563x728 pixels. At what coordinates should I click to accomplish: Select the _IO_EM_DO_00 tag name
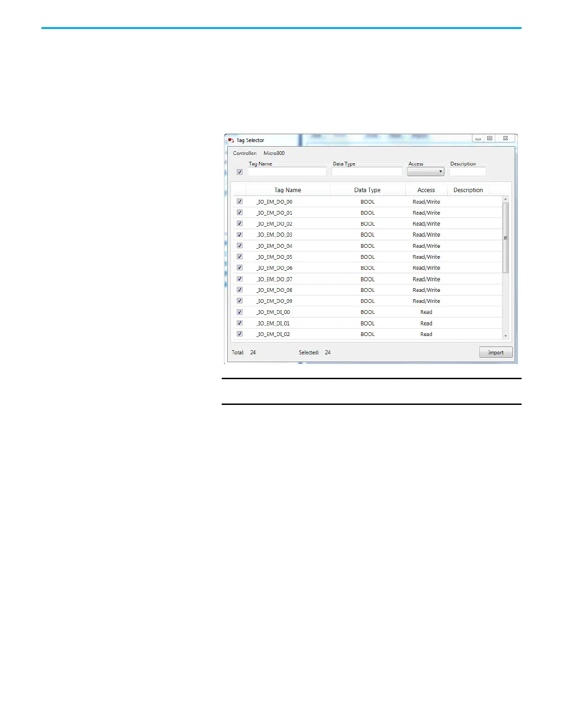pyautogui.click(x=275, y=202)
